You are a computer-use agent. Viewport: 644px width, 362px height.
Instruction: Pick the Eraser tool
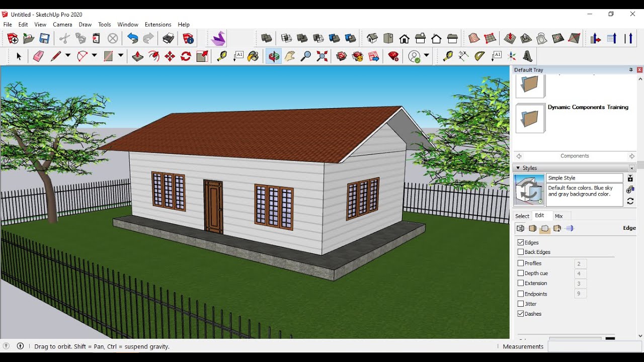[38, 56]
